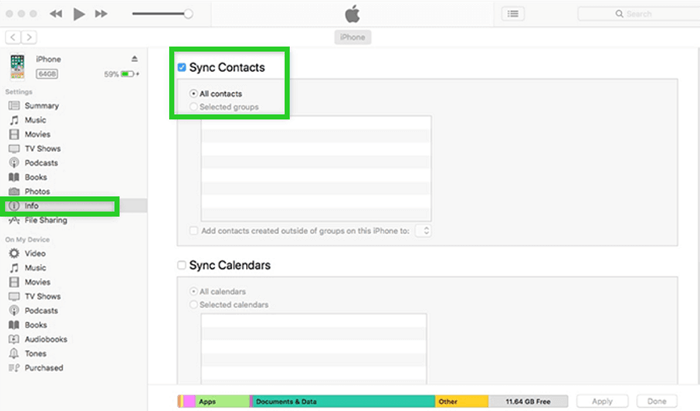Click the Done button
The image size is (700, 411).
[x=657, y=401]
